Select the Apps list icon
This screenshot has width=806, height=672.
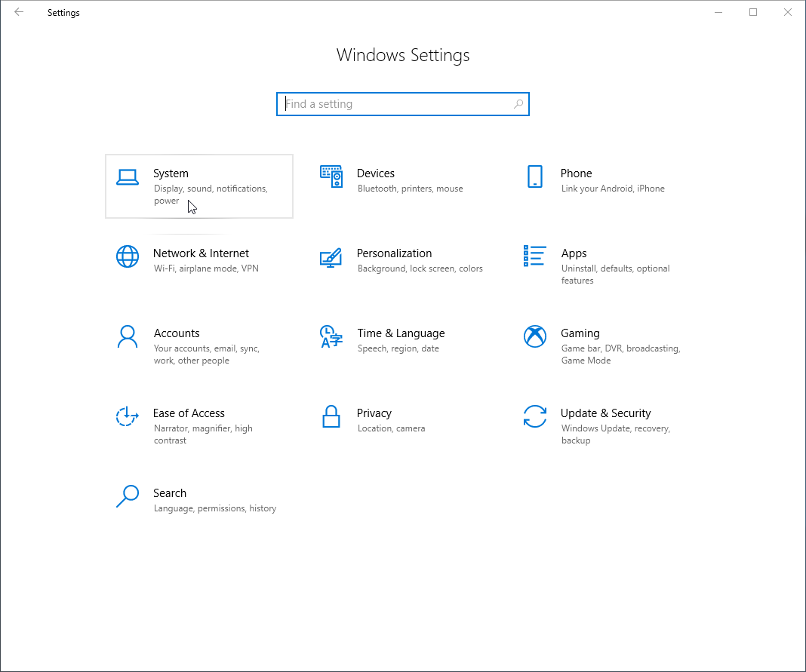click(x=534, y=256)
